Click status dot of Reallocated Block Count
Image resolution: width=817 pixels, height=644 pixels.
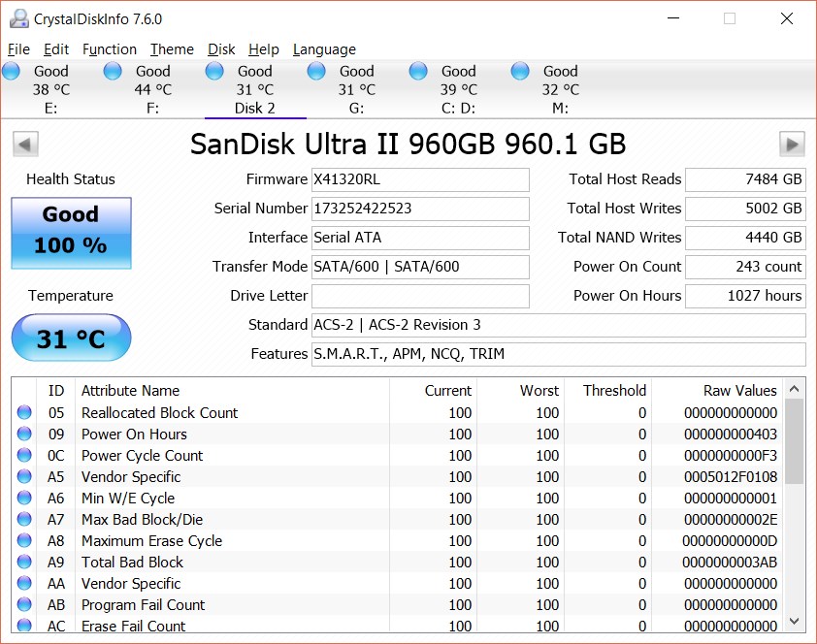(x=24, y=412)
